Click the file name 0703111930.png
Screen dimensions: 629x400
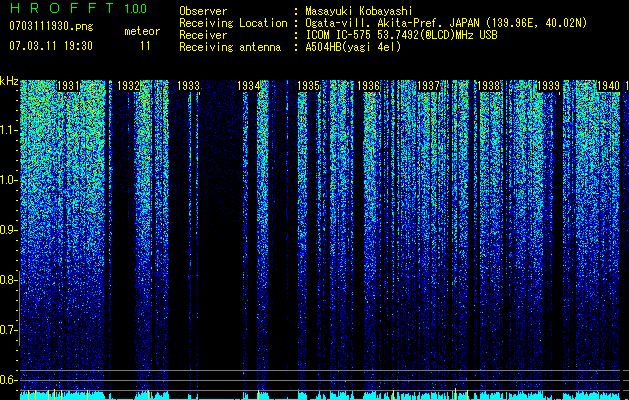point(51,27)
